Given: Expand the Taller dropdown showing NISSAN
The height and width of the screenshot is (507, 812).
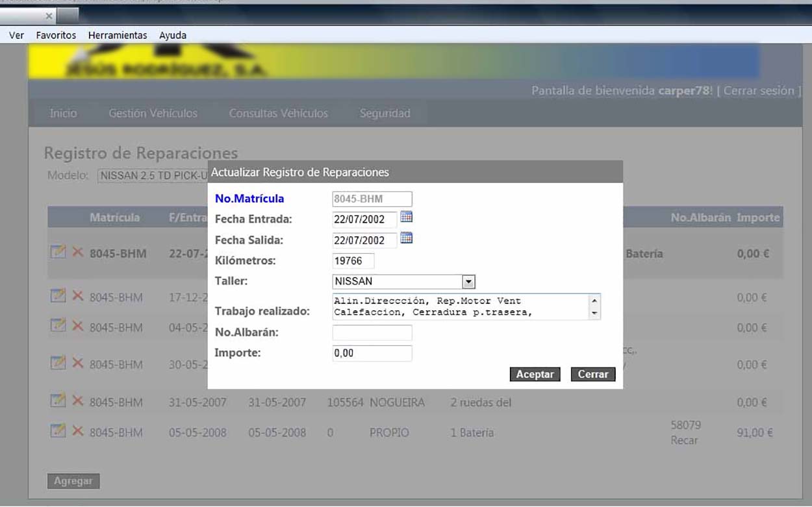Looking at the screenshot, I should (468, 282).
